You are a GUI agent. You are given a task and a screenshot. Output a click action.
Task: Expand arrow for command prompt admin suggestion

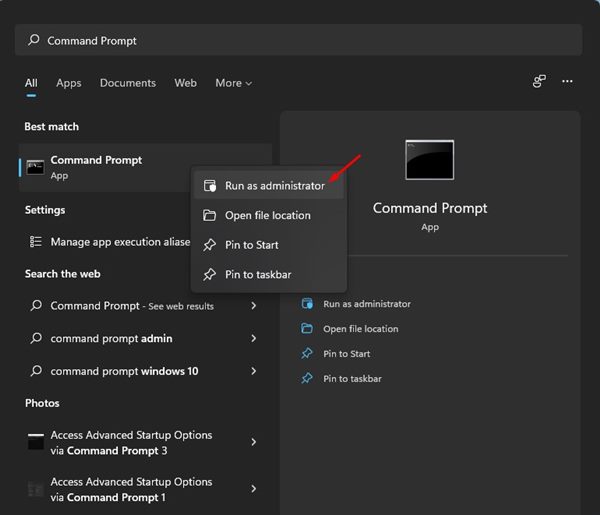tap(253, 338)
